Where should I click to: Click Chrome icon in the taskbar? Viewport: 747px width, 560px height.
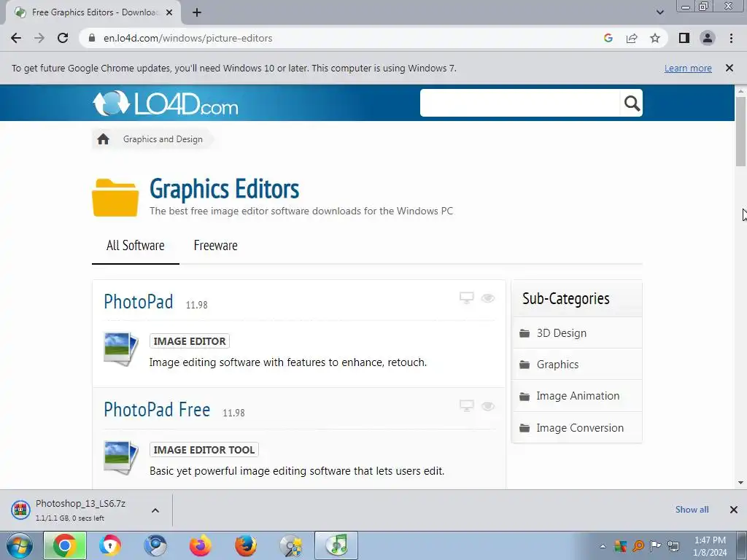tap(65, 545)
